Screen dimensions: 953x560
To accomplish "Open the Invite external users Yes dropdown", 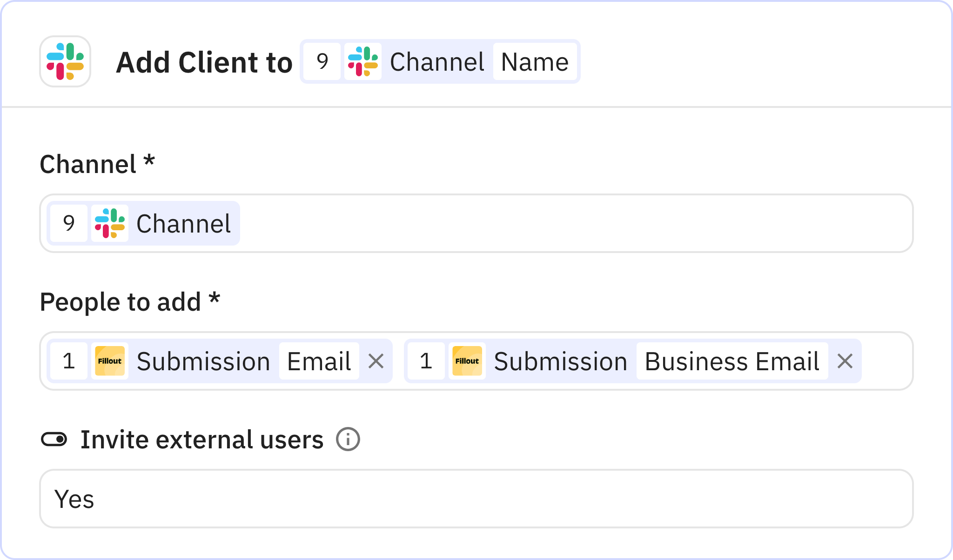I will 476,499.
